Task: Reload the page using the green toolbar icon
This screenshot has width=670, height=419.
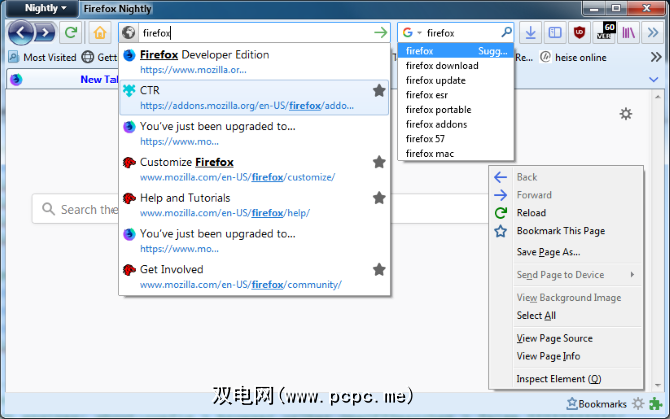Action: pos(71,32)
